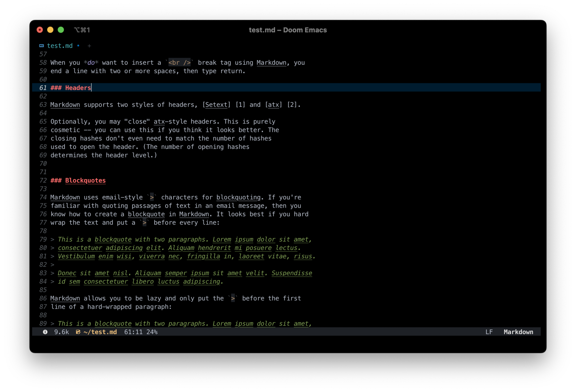Click the ~/test.md file path in the modeline
576x392 pixels.
tap(100, 332)
